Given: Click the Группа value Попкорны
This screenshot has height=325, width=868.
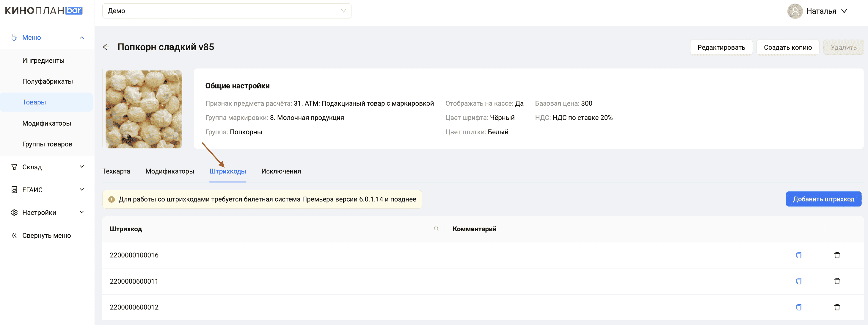Looking at the screenshot, I should [246, 132].
